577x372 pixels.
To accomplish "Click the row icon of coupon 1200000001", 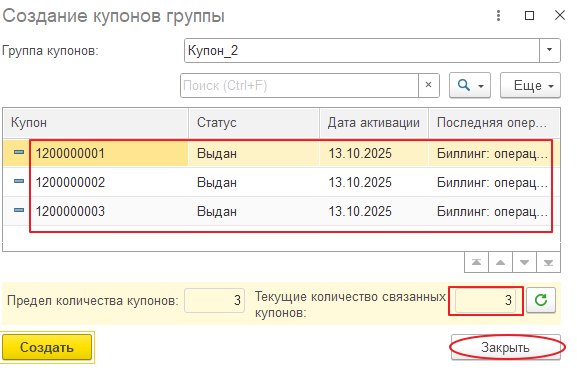I will [19, 152].
